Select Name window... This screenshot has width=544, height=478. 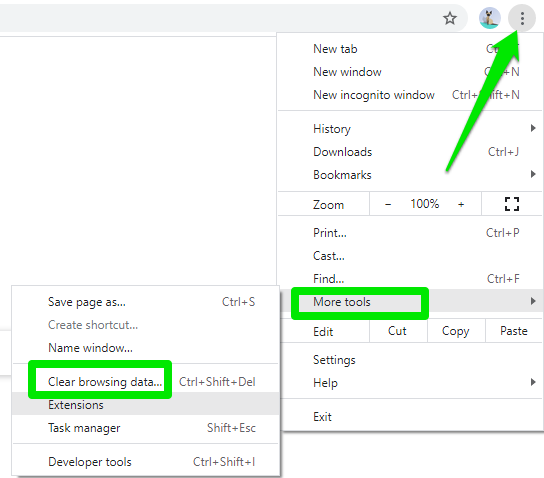(146, 348)
